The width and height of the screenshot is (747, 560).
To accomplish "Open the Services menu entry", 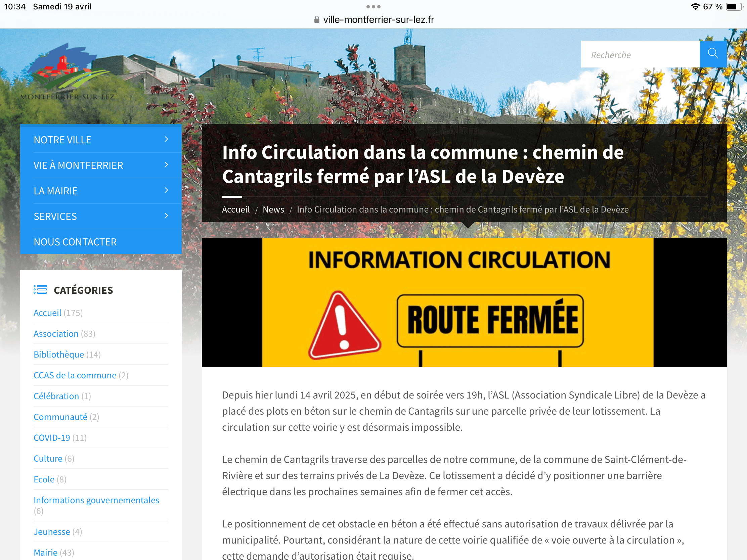I will click(55, 216).
